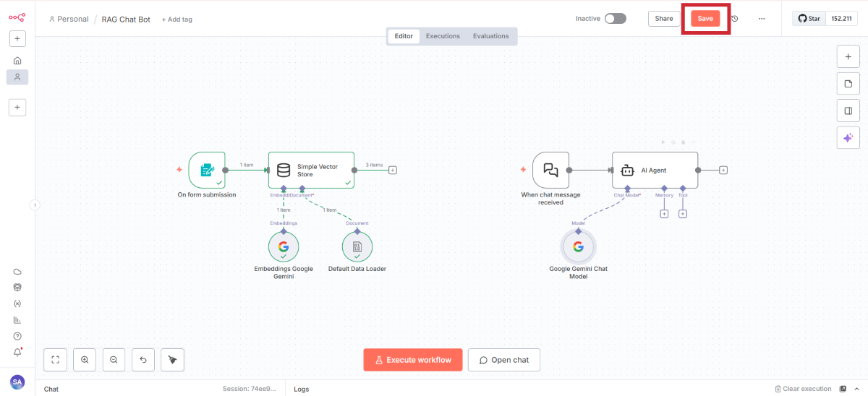
Task: Click the Open chat button
Action: click(503, 360)
